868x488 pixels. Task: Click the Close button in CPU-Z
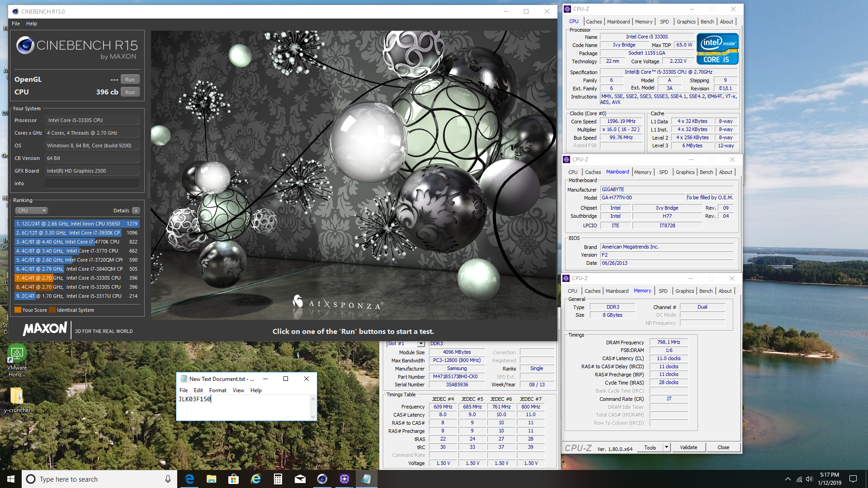(723, 447)
